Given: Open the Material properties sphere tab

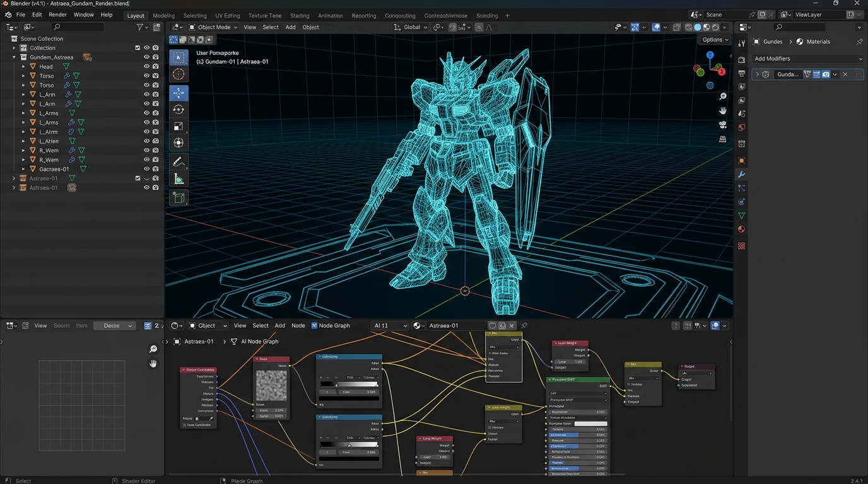Looking at the screenshot, I should pos(741,229).
